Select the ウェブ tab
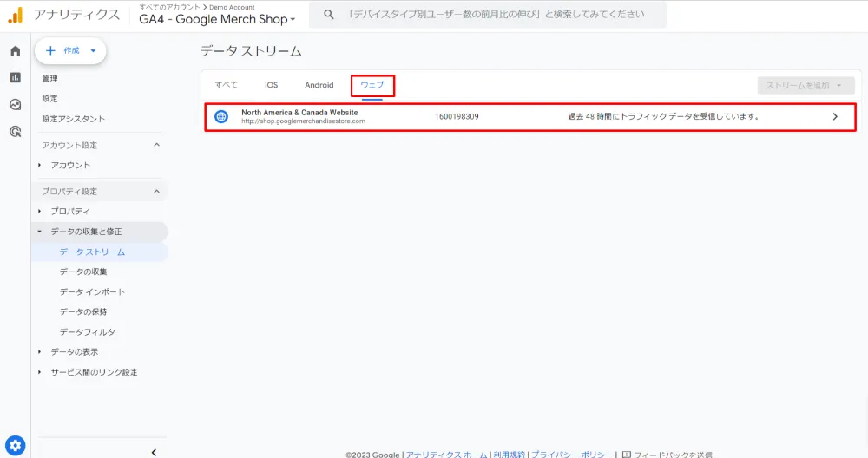This screenshot has width=868, height=458. [x=372, y=85]
